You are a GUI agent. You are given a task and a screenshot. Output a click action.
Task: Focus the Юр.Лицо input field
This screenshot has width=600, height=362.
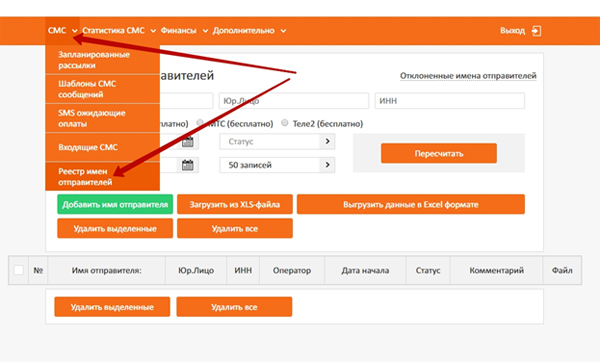tap(294, 101)
